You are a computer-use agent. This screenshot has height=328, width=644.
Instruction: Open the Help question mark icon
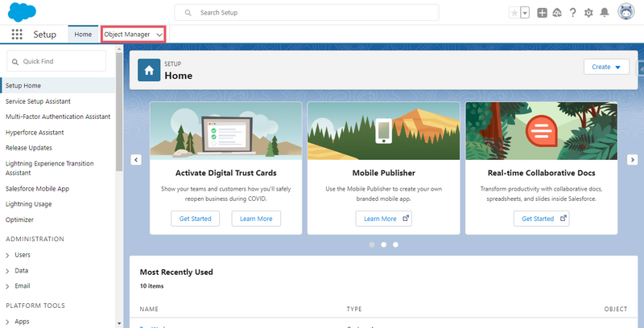tap(572, 13)
